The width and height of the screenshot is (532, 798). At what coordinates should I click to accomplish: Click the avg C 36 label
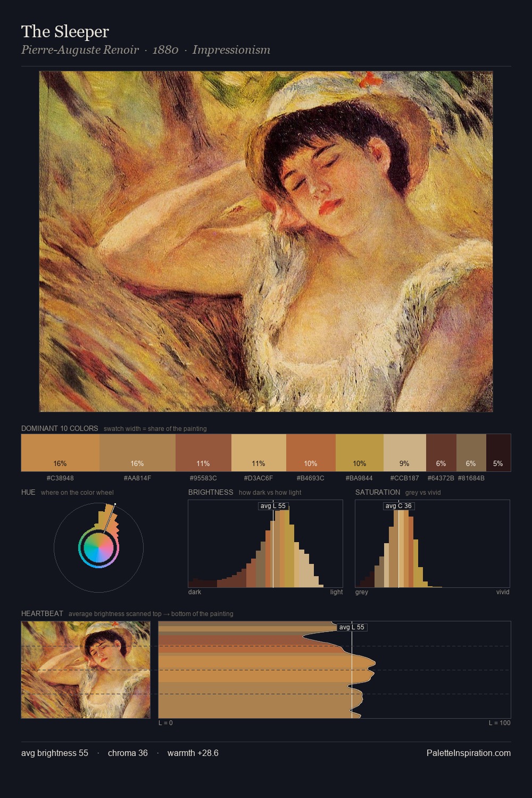(x=398, y=506)
